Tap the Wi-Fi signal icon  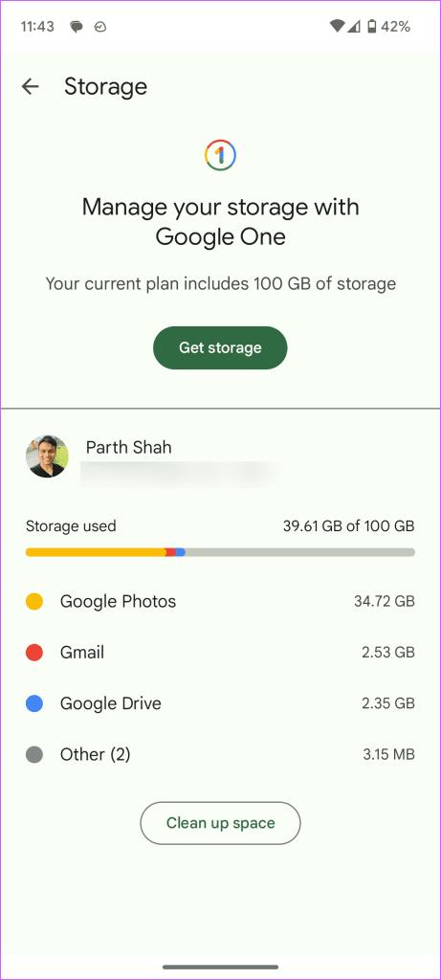click(x=338, y=26)
